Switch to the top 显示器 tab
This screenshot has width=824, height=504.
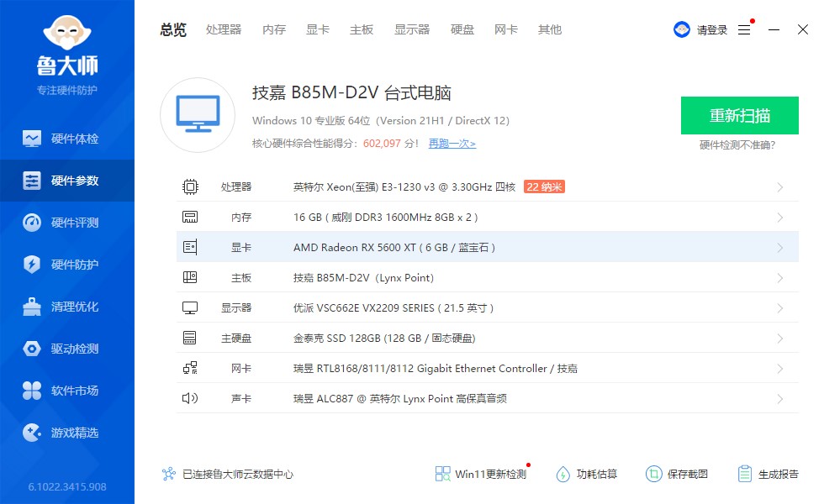point(412,30)
